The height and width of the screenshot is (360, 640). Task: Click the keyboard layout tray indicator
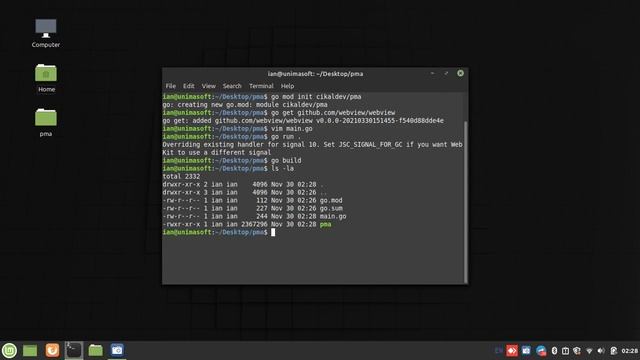point(498,351)
